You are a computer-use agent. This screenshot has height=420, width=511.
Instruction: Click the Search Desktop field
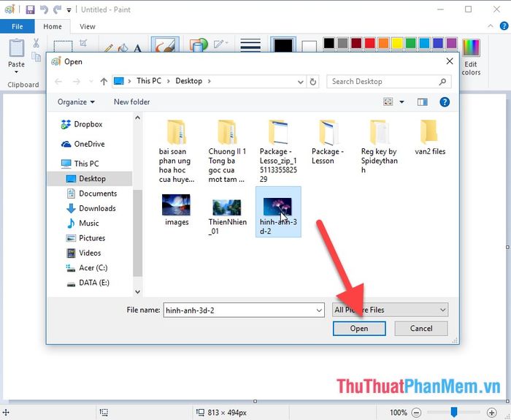click(x=389, y=82)
